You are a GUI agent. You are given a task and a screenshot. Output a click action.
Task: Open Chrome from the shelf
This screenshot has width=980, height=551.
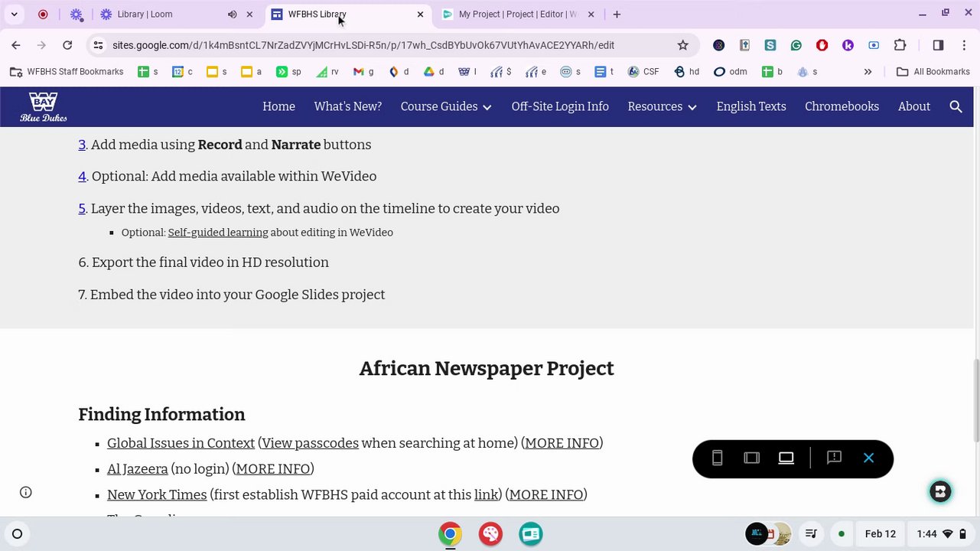[450, 534]
